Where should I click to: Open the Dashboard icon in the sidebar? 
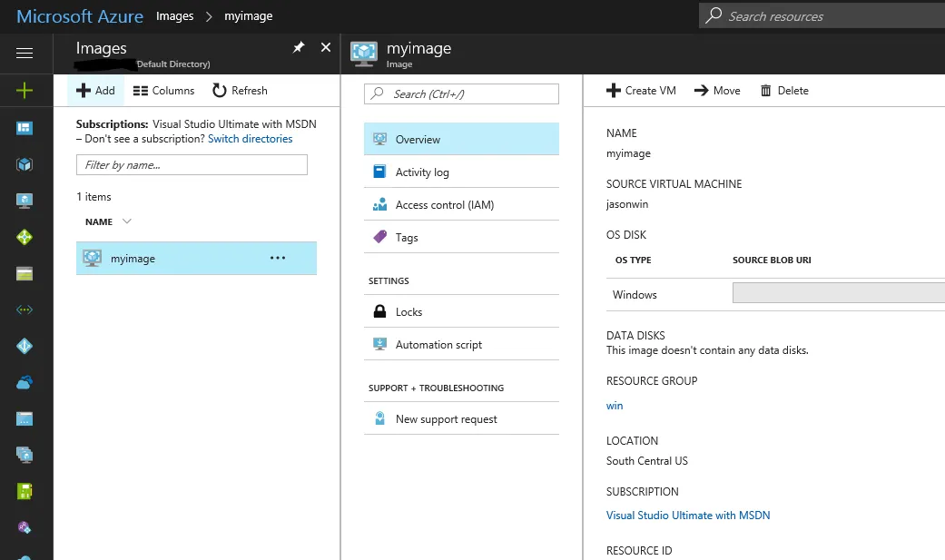pos(25,128)
